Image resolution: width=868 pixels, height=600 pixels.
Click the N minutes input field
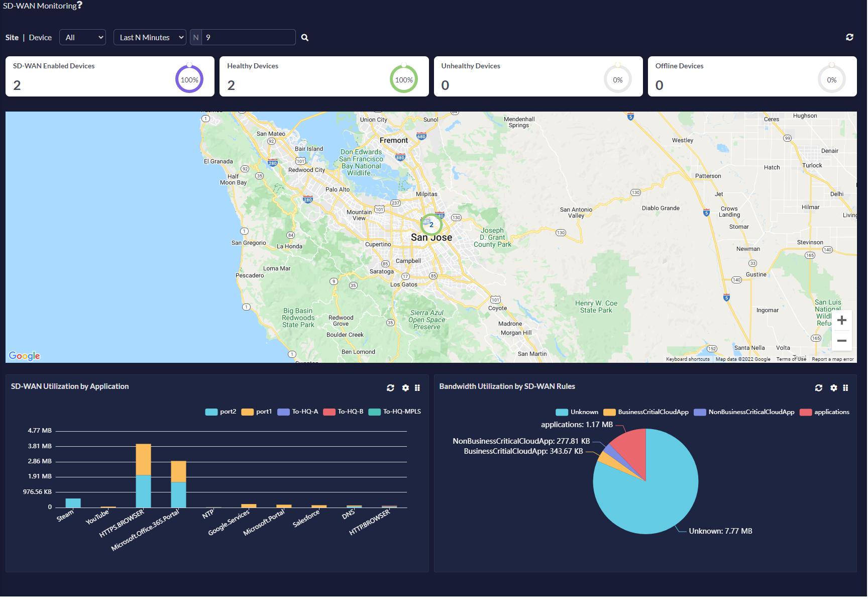click(248, 38)
